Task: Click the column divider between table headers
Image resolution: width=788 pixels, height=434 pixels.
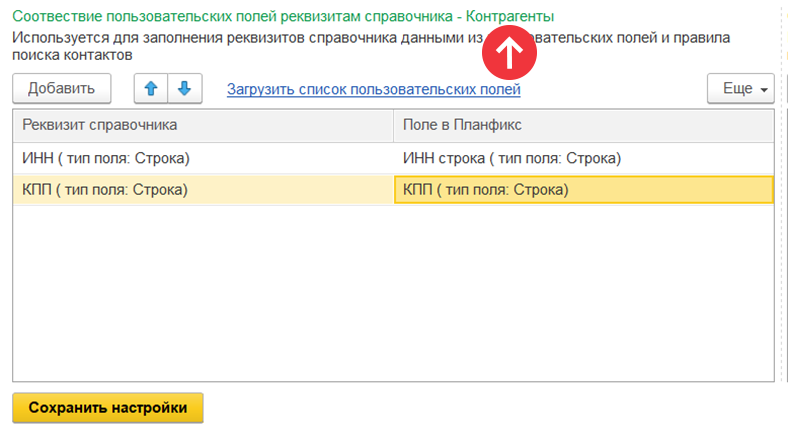Action: [x=393, y=126]
